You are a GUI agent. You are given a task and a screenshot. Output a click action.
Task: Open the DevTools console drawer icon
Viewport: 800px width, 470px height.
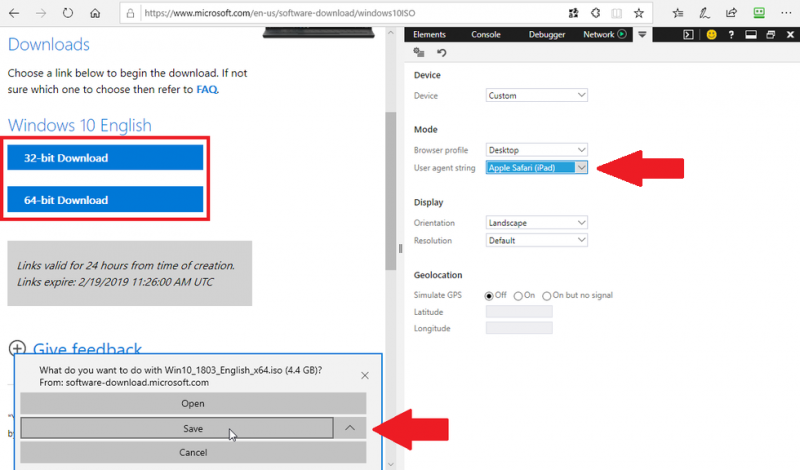[688, 34]
